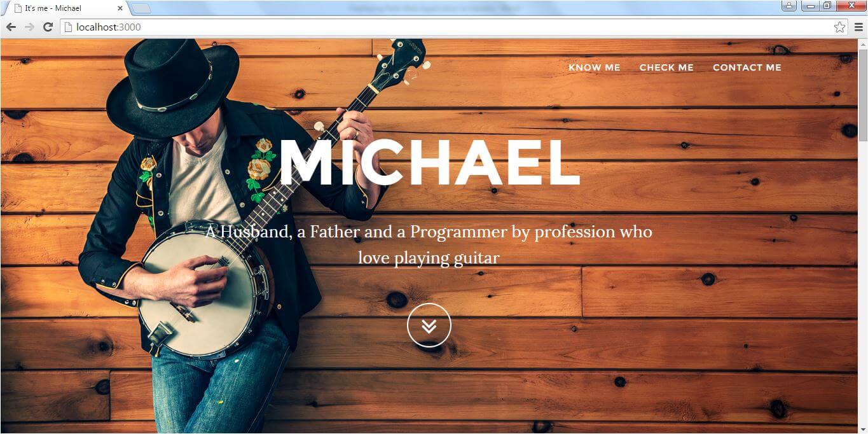Click the page icon in address bar
This screenshot has height=434, width=868.
(x=68, y=27)
